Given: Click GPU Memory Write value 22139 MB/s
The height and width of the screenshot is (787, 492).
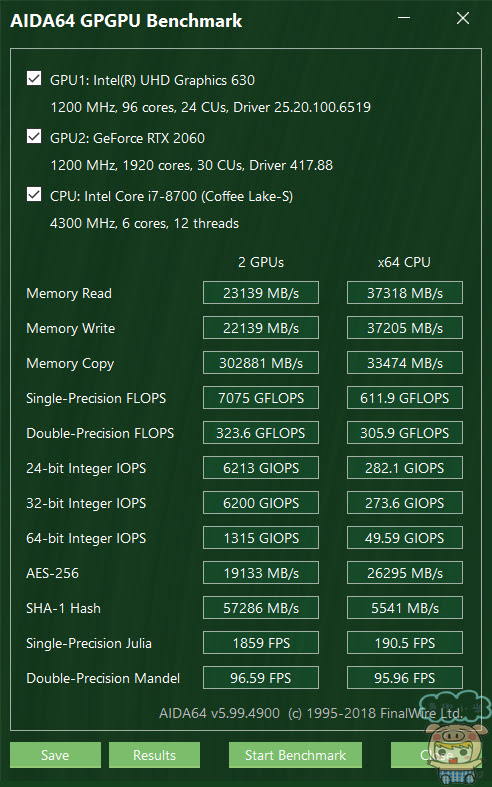Looking at the screenshot, I should tap(261, 328).
